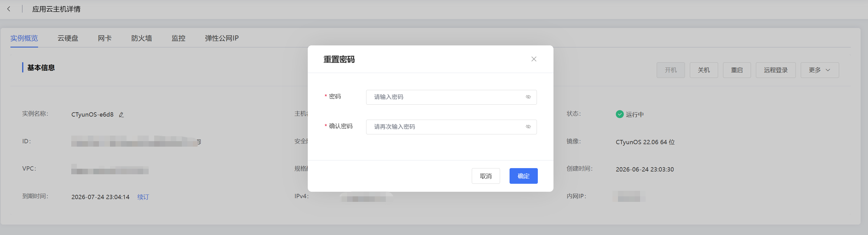Focus the 请再次输入密码 input field
This screenshot has width=868, height=235.
click(451, 127)
